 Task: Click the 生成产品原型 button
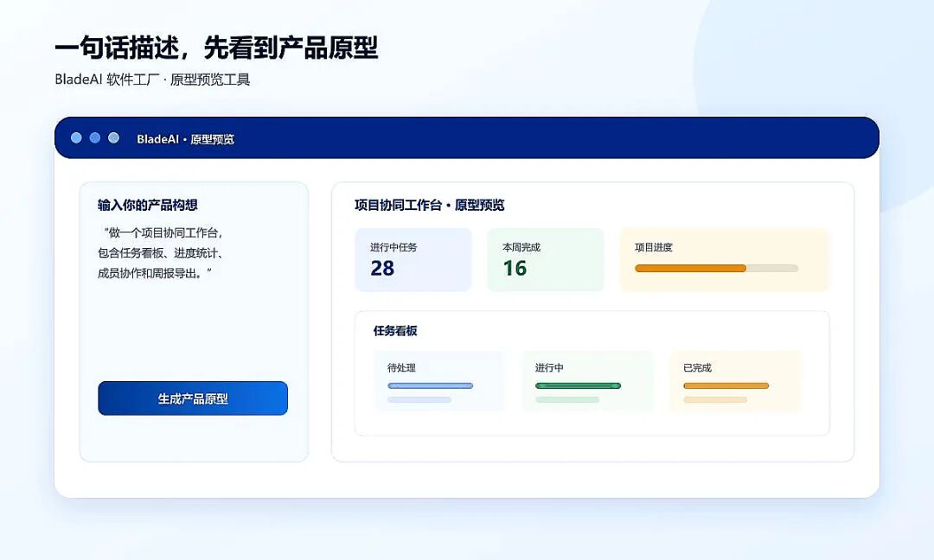click(192, 398)
